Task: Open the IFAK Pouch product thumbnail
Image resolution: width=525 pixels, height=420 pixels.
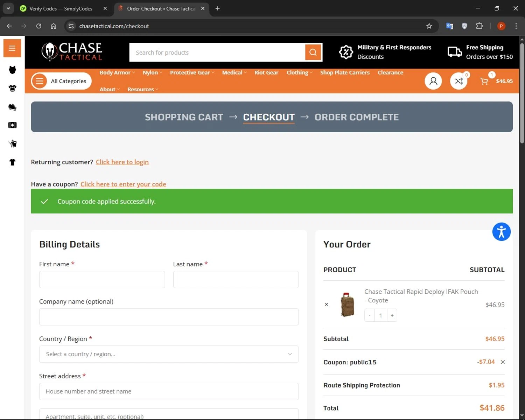Action: coord(348,304)
